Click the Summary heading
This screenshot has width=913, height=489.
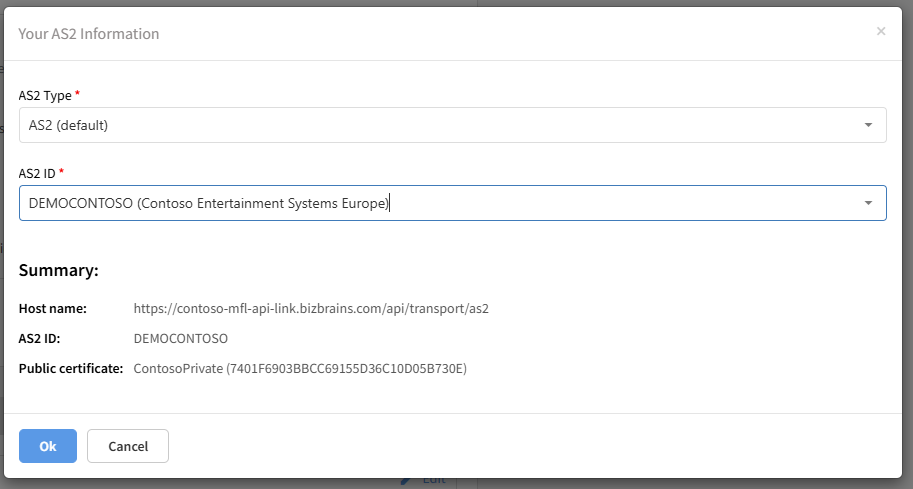coord(59,270)
